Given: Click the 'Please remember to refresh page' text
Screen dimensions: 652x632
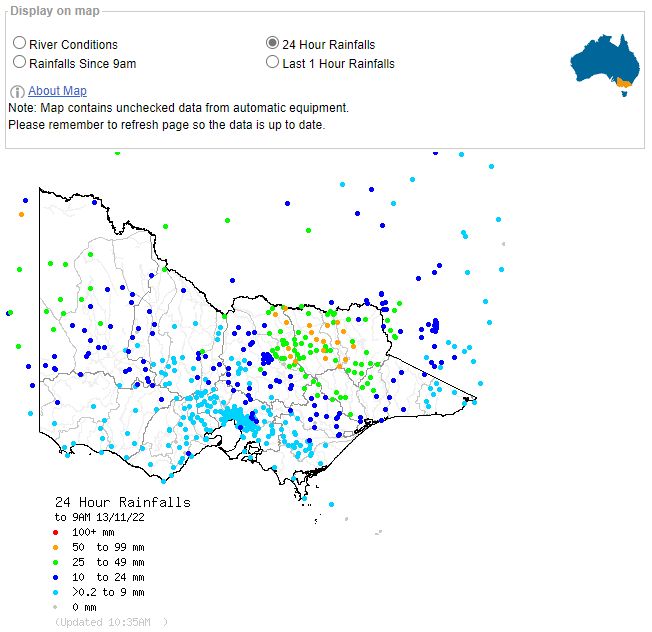Looking at the screenshot, I should 166,125.
